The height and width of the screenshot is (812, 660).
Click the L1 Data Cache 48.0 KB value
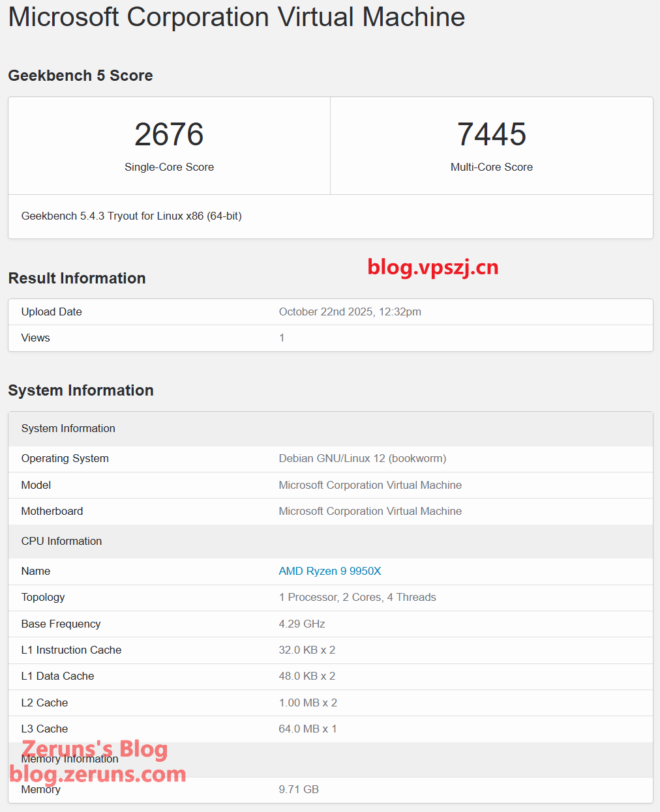coord(307,676)
